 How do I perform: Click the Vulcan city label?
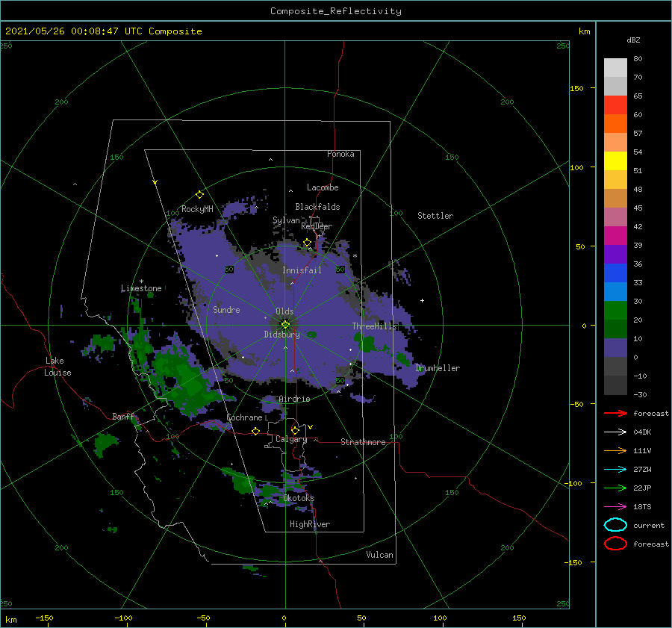[380, 555]
